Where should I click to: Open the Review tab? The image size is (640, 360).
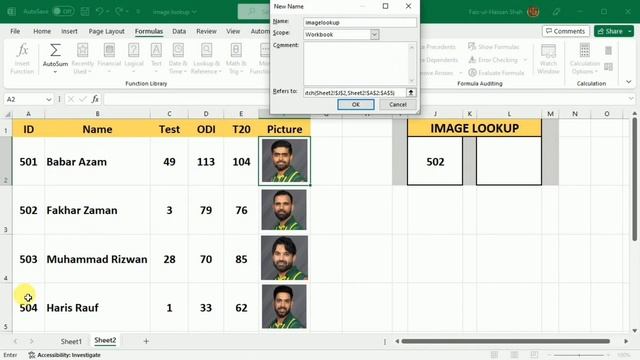click(x=206, y=31)
